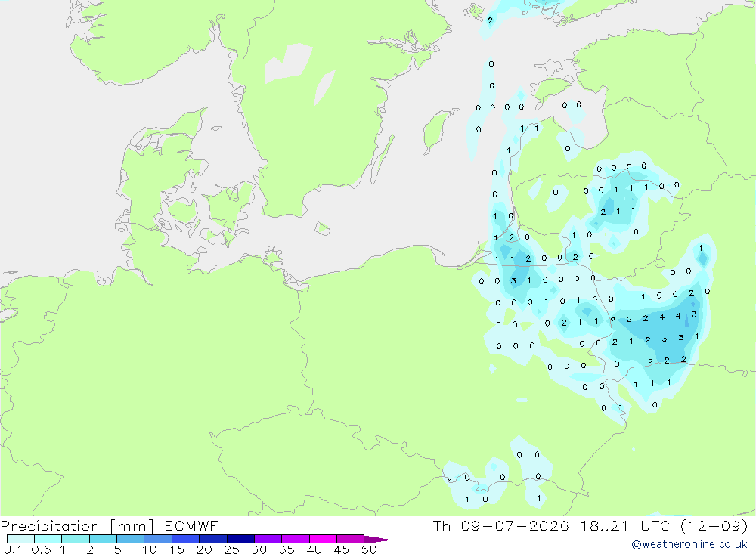Image resolution: width=756 pixels, height=554 pixels.
Task: Select the 0.5–1 mm legend color box
Action: pos(48,539)
